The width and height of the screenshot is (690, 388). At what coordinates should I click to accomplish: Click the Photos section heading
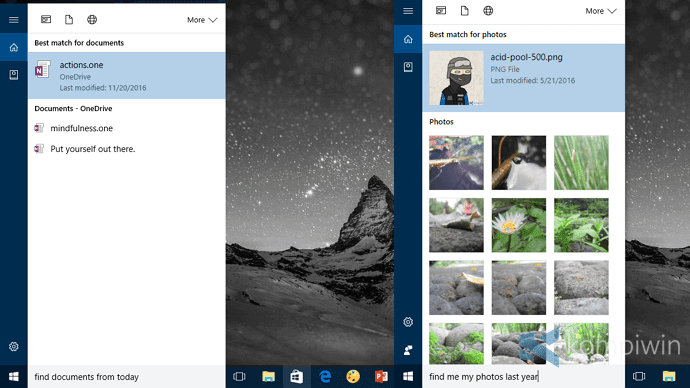(x=441, y=121)
